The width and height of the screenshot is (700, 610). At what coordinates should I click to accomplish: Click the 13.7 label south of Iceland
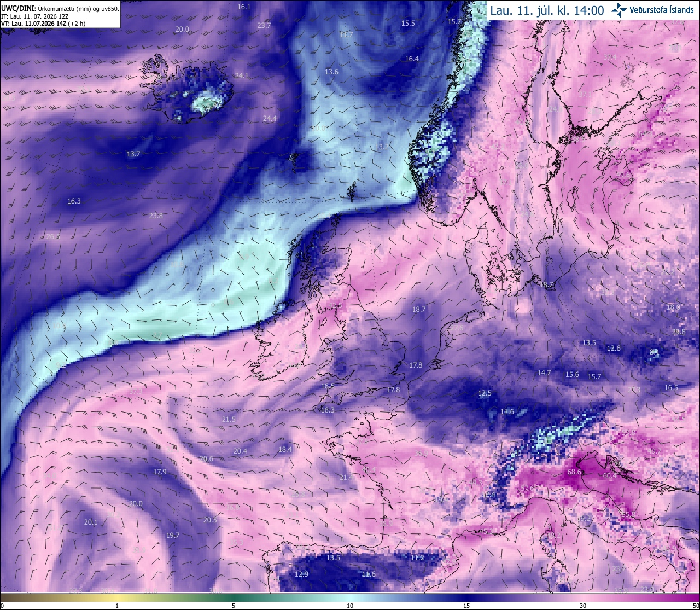click(133, 154)
